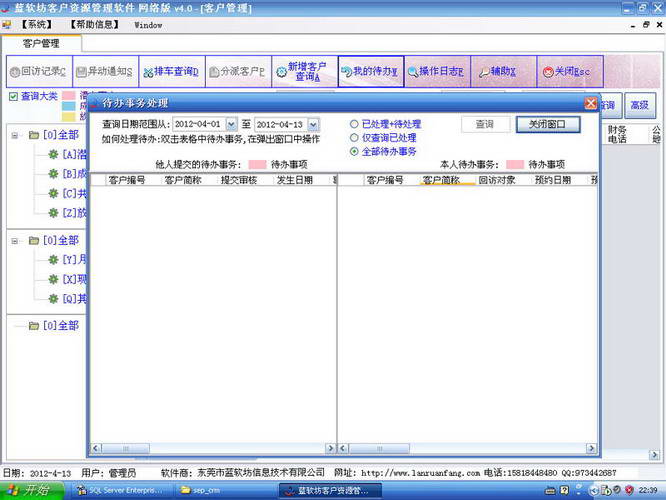
Task: Open the 排车查询D toolbar button
Action: [x=172, y=72]
